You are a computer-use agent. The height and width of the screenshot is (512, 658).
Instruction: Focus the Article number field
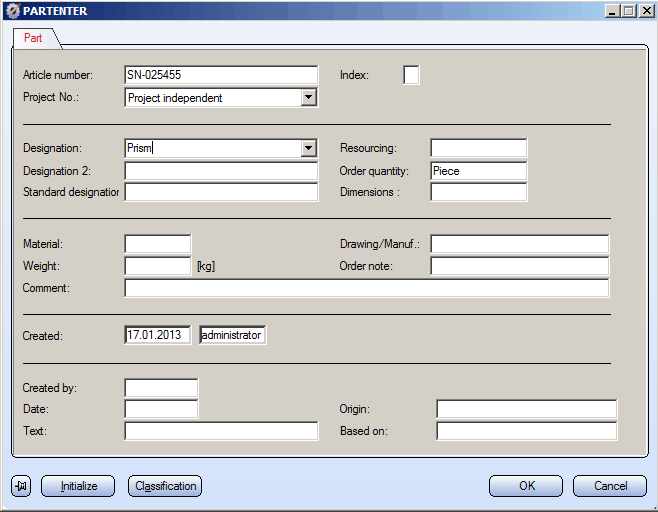[x=221, y=75]
